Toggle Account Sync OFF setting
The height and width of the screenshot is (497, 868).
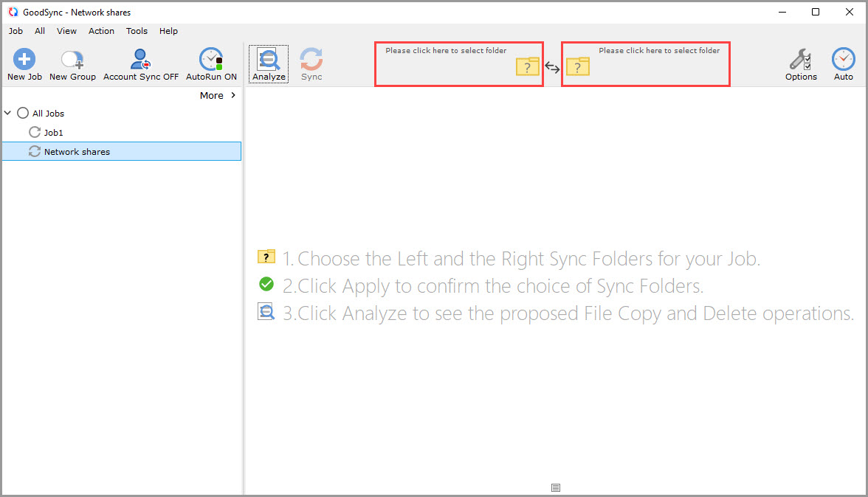click(139, 64)
